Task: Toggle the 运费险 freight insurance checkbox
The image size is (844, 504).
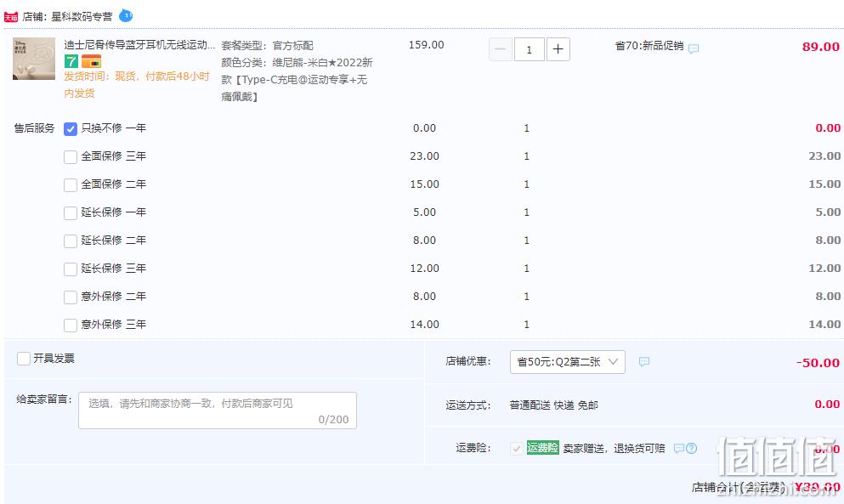Action: (x=516, y=448)
